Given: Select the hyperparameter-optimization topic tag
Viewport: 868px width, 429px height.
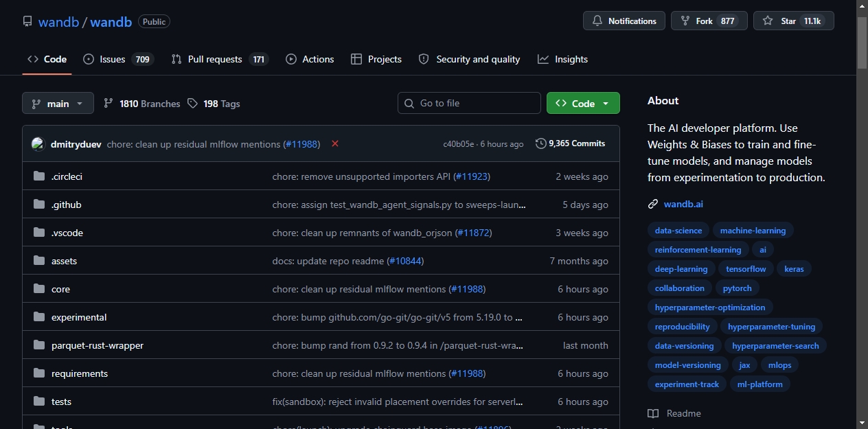Looking at the screenshot, I should [710, 308].
